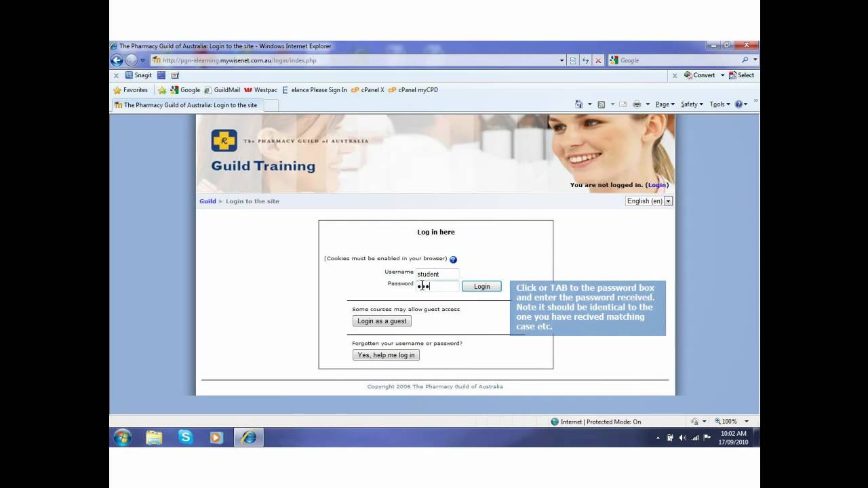Close the PDF toolbar with its X
The width and height of the screenshot is (868, 488).
[x=675, y=76]
